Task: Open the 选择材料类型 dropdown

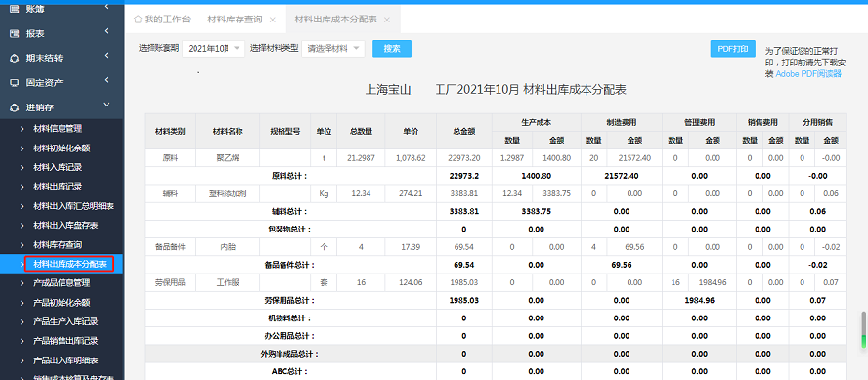Action: tap(332, 48)
